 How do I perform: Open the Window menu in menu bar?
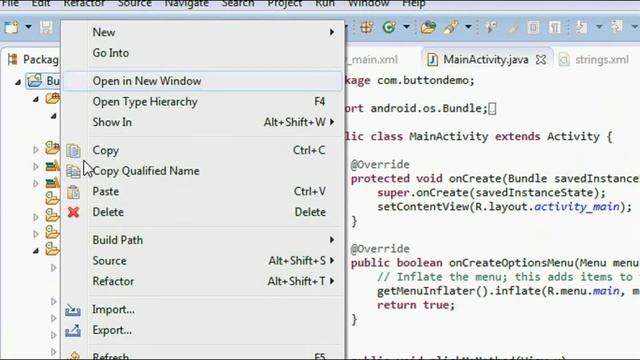coord(369,4)
